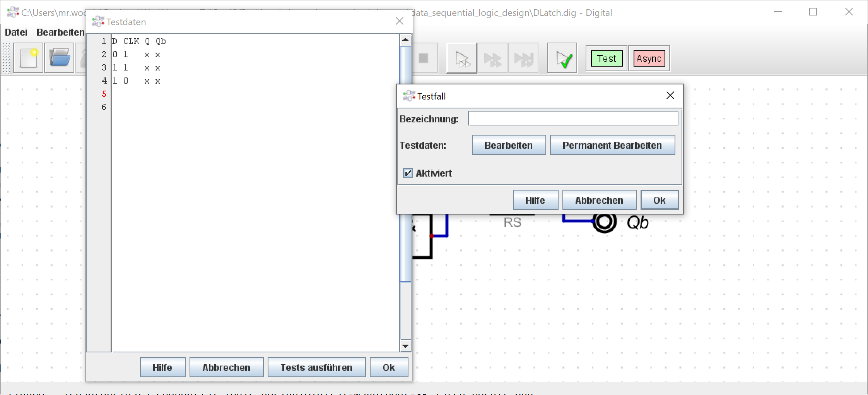Click test data line '1 0 x x'
The height and width of the screenshot is (395, 868).
click(136, 81)
